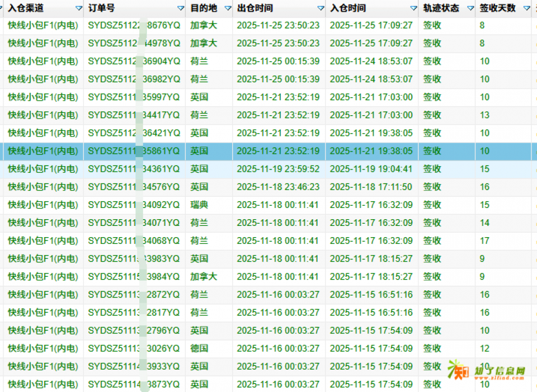Image resolution: width=537 pixels, height=392 pixels.
Task: Click the 2025-11-19 23:59:52 出仓时间 cell
Action: pyautogui.click(x=278, y=169)
